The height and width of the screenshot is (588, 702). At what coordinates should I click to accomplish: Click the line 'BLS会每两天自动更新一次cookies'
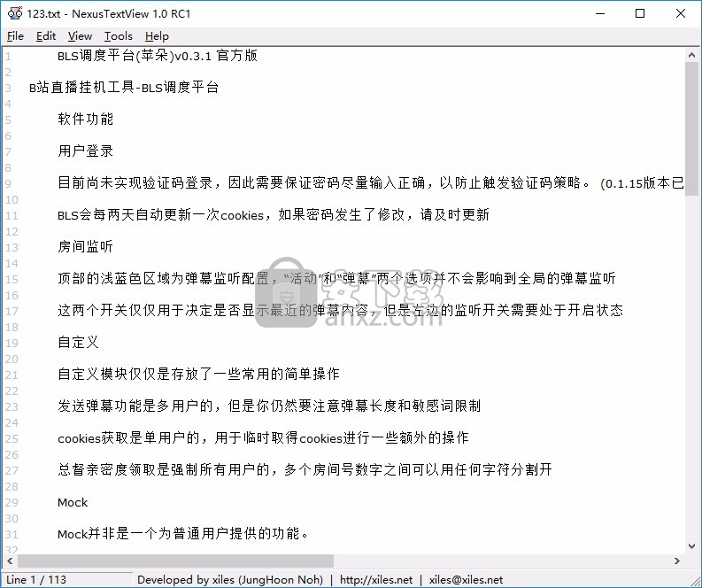point(274,215)
